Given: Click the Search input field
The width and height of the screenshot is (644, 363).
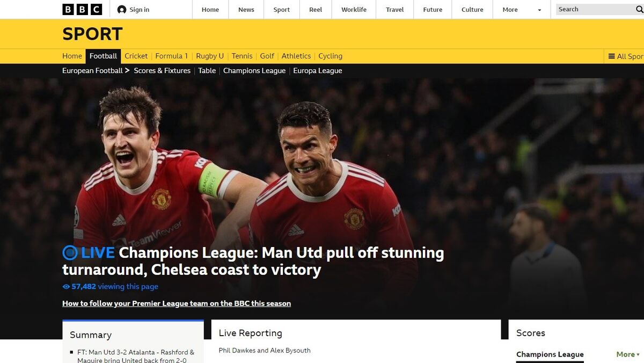Looking at the screenshot, I should [595, 9].
